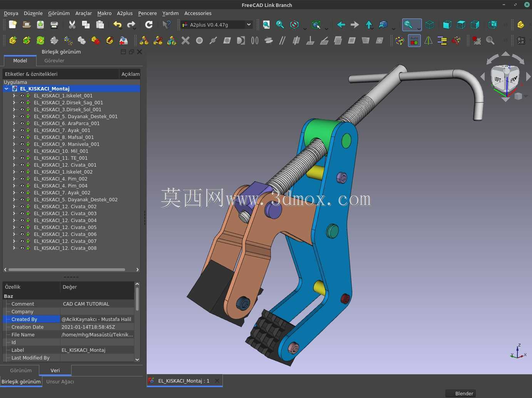Expand the EL_KISKACI_7. Ayak_001 tree node

(14, 130)
